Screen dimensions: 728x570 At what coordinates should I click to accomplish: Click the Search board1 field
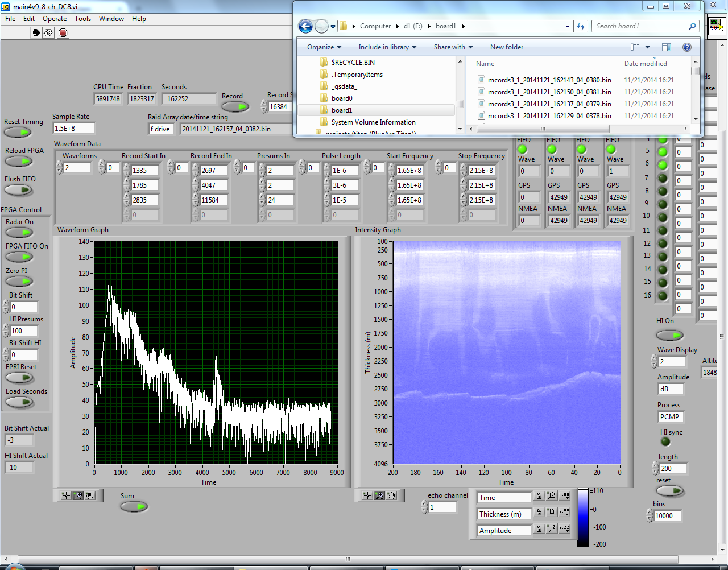640,26
